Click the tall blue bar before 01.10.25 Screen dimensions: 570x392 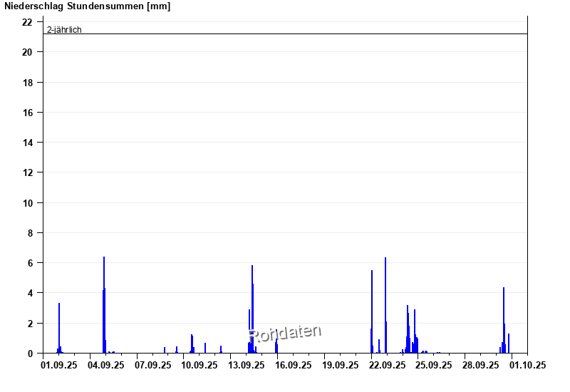tap(504, 321)
